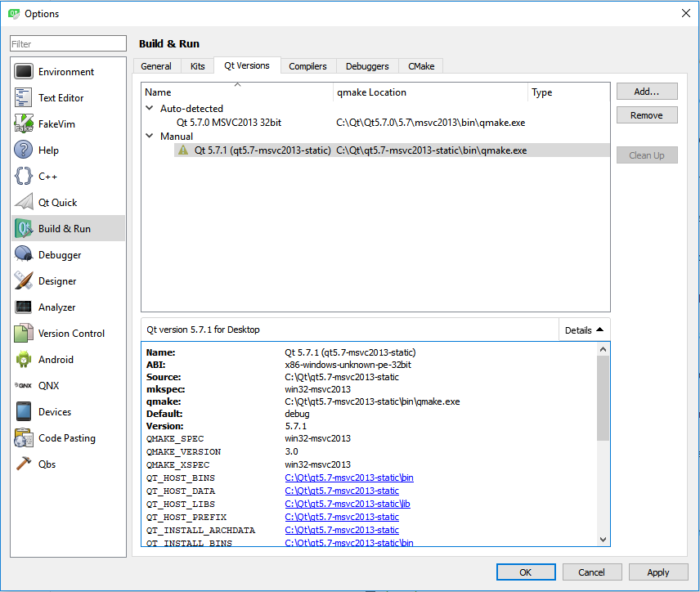The height and width of the screenshot is (592, 700).
Task: Open the FakeVim settings icon
Action: 23,123
